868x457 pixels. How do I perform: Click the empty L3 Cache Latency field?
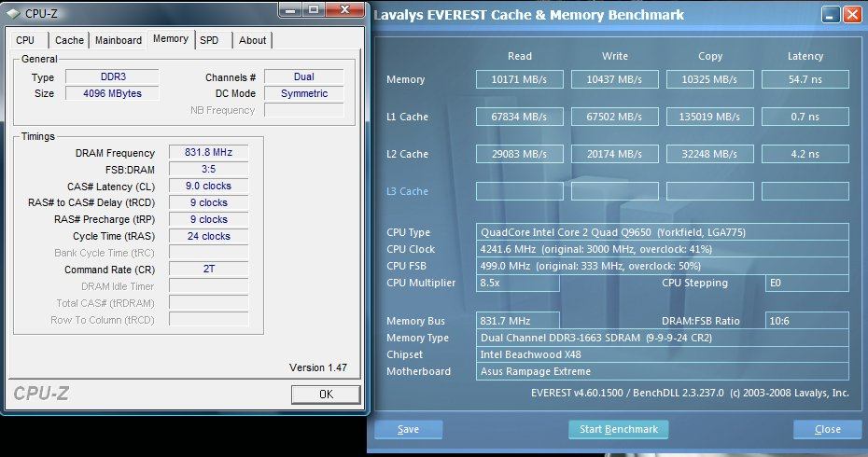805,191
